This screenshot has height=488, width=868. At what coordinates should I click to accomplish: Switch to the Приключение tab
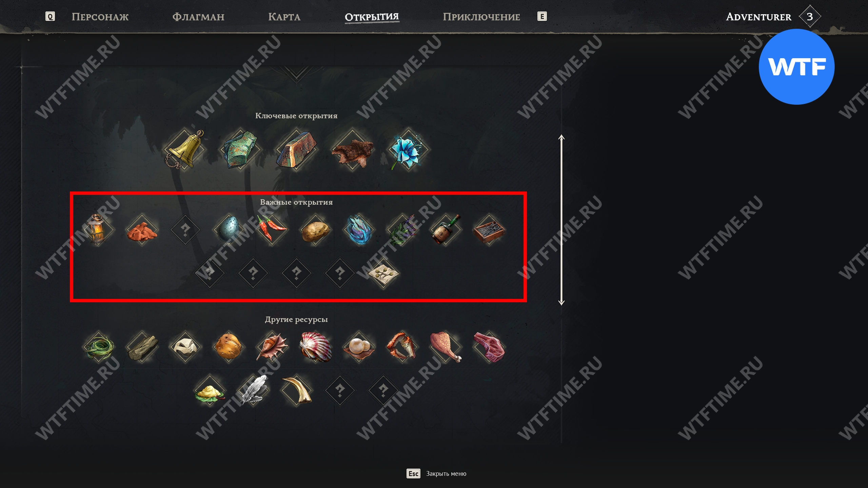481,17
